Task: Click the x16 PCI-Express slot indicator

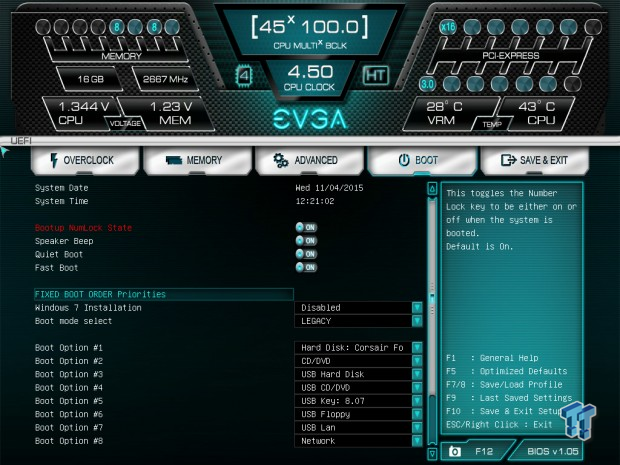Action: point(448,27)
